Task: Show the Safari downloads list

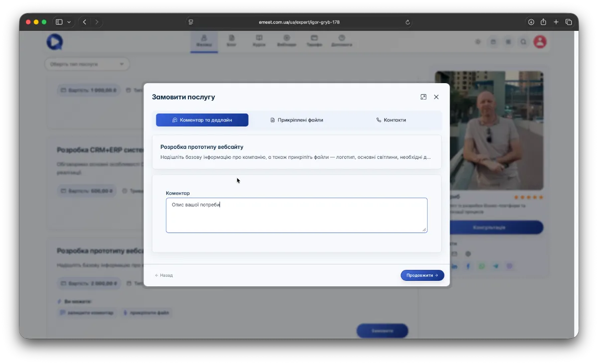Action: [x=531, y=22]
